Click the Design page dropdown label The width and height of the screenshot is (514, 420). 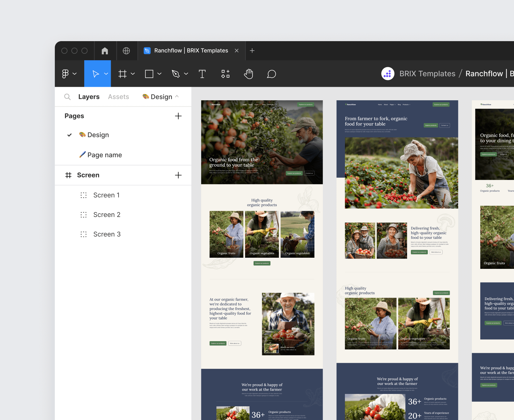point(161,97)
